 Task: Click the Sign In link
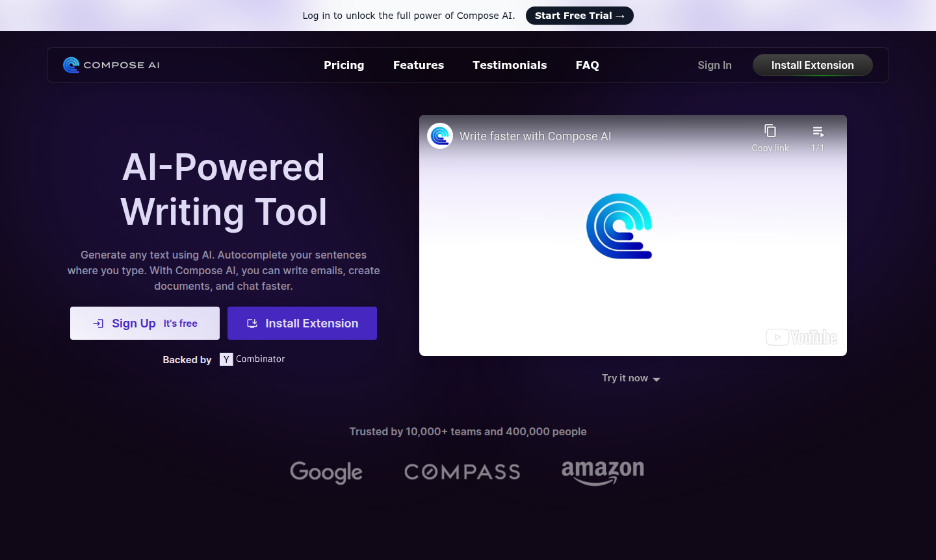[x=714, y=65]
